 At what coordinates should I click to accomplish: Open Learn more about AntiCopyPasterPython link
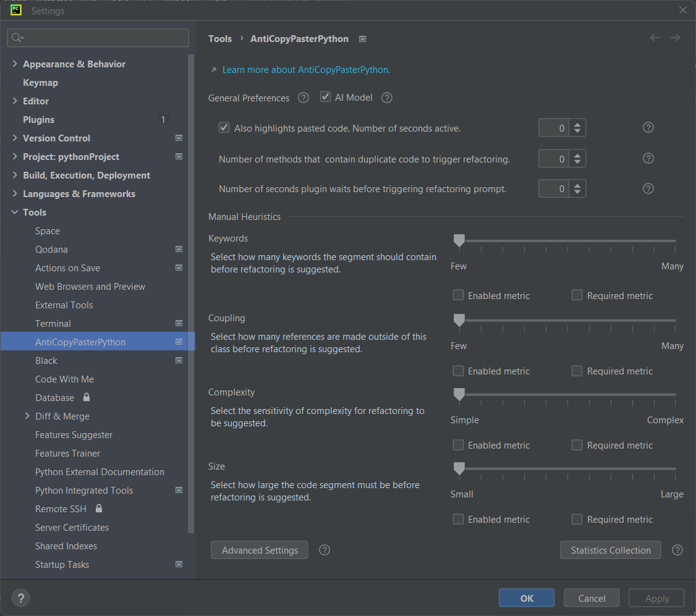click(x=306, y=70)
